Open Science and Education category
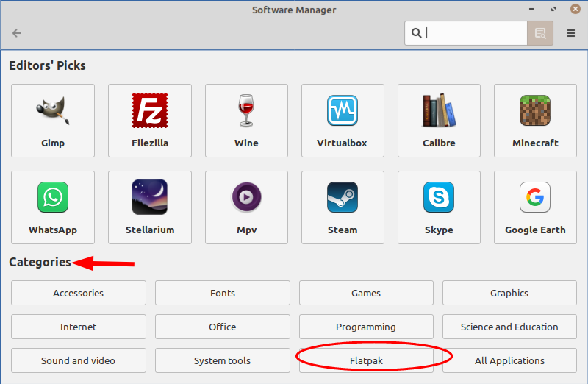 click(509, 327)
